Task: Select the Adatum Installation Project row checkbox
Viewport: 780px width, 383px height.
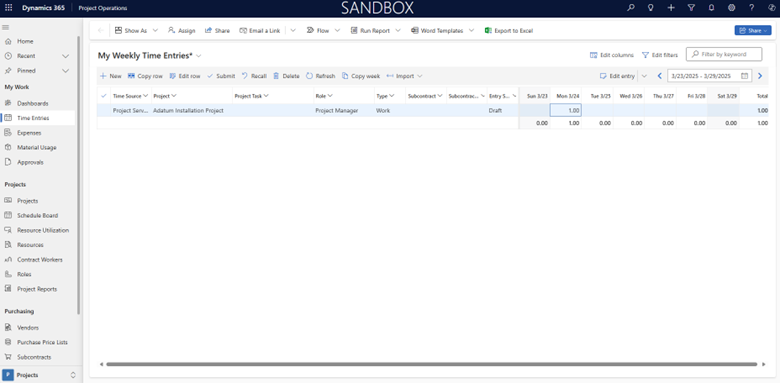Action: pyautogui.click(x=103, y=110)
